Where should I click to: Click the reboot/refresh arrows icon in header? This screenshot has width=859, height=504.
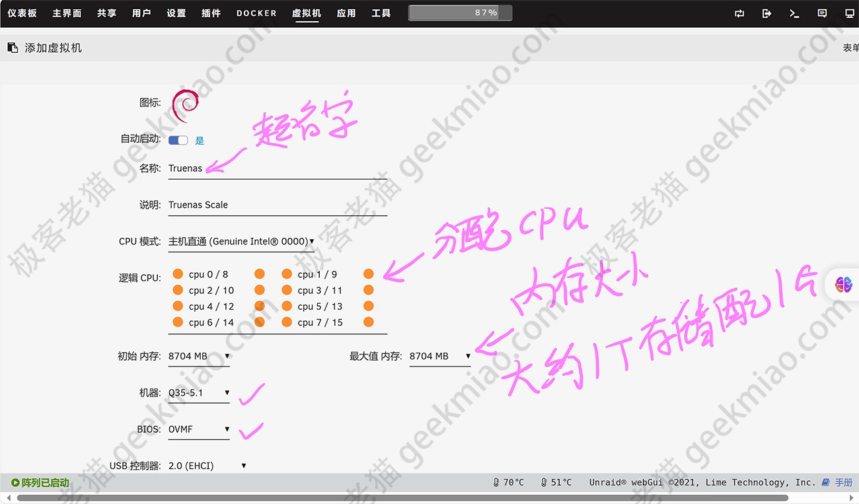coord(739,13)
